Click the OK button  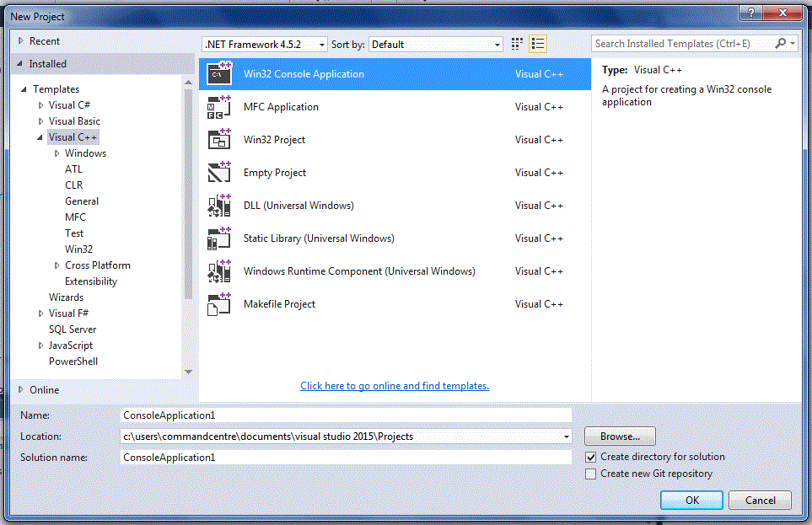(691, 500)
